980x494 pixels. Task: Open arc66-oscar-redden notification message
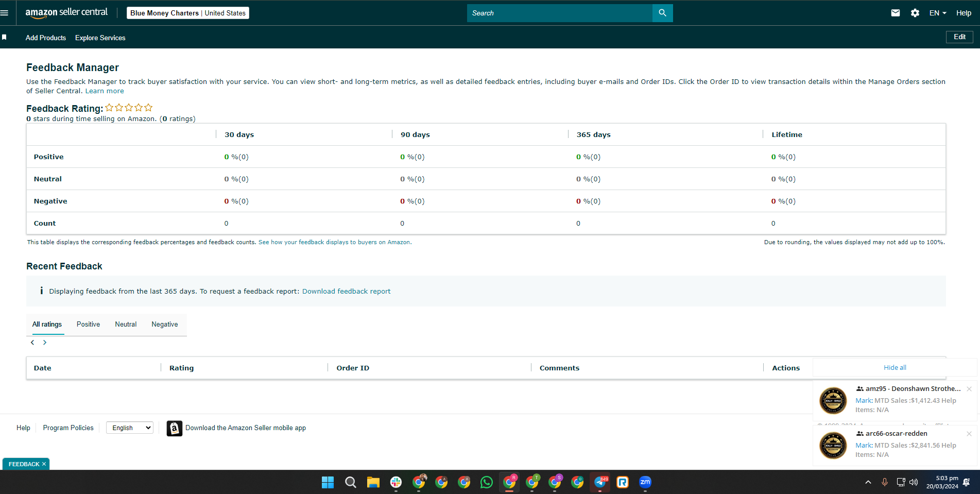[x=895, y=445]
